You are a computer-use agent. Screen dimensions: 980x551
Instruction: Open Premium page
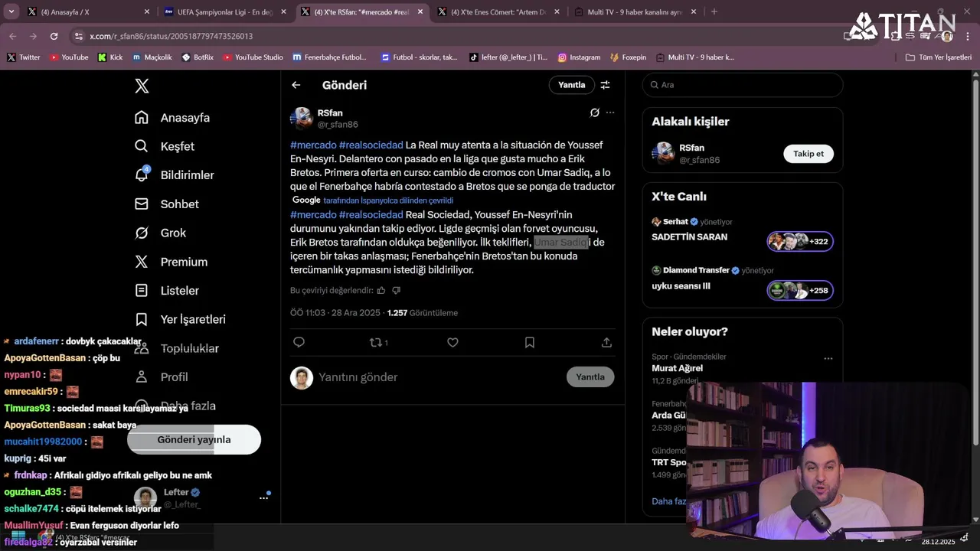coord(184,262)
